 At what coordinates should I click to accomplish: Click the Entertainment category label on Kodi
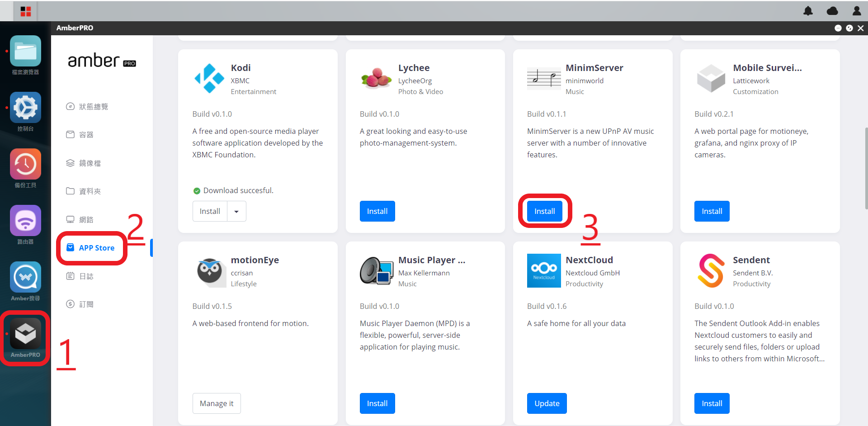pos(254,92)
